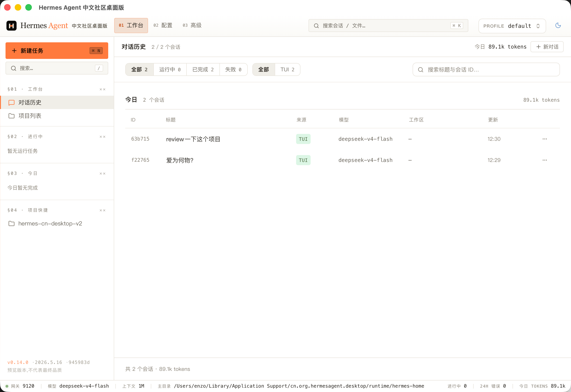571x392 pixels.
Task: Toggle dark mode with the moon icon
Action: pos(558,26)
